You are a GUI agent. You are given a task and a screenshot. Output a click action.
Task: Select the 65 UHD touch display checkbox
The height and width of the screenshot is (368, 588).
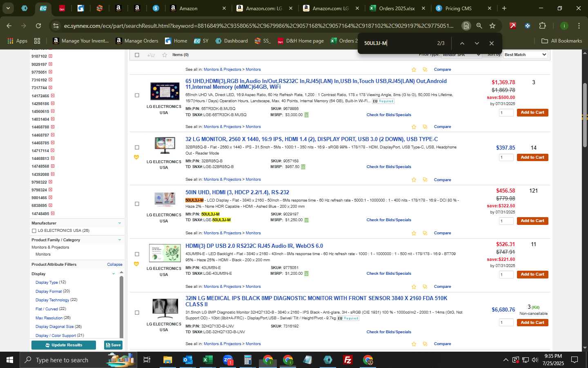coord(137,95)
